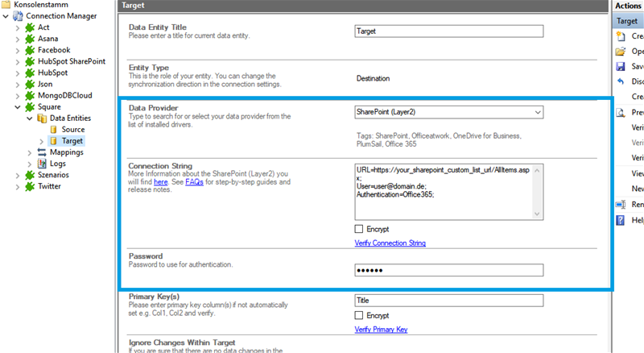This screenshot has height=353, width=644.
Task: Click the Mappings arrows icon
Action: pyautogui.click(x=43, y=152)
